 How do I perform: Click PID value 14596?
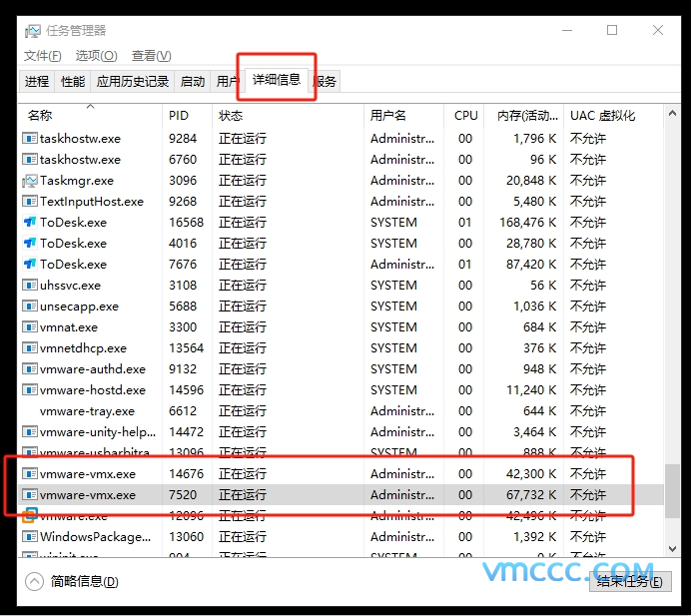pyautogui.click(x=187, y=390)
